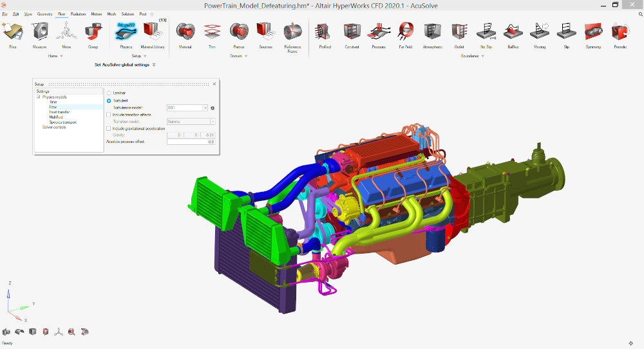Select Heat transfer in settings tree
The width and height of the screenshot is (644, 349).
click(x=59, y=112)
